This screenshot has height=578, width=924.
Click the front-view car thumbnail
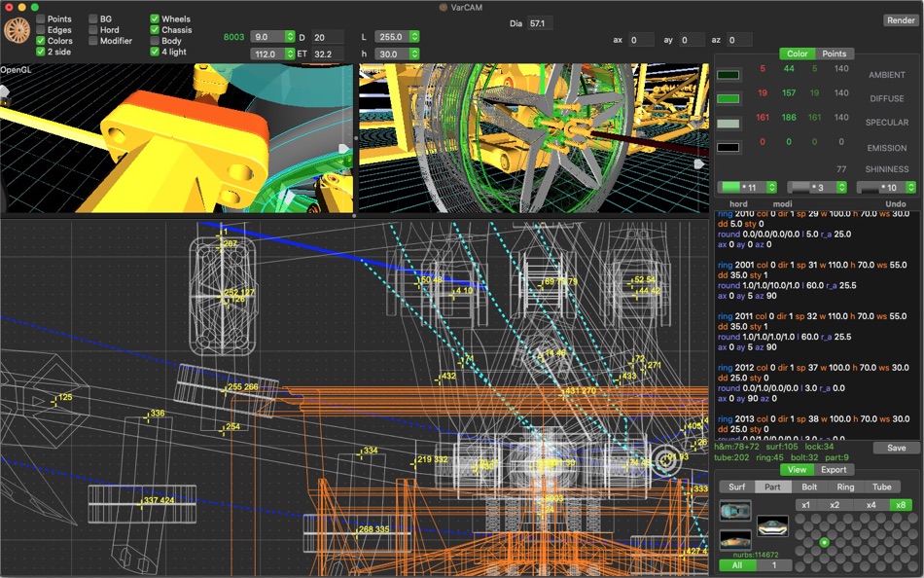pyautogui.click(x=772, y=526)
